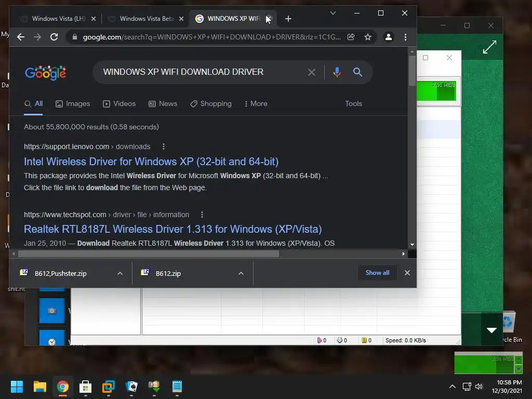Screen dimensions: 532x399
Task: Bookmark this page with the star
Action: [368, 37]
